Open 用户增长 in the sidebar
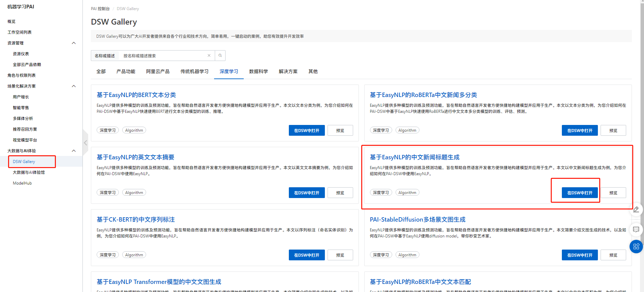 pos(21,97)
